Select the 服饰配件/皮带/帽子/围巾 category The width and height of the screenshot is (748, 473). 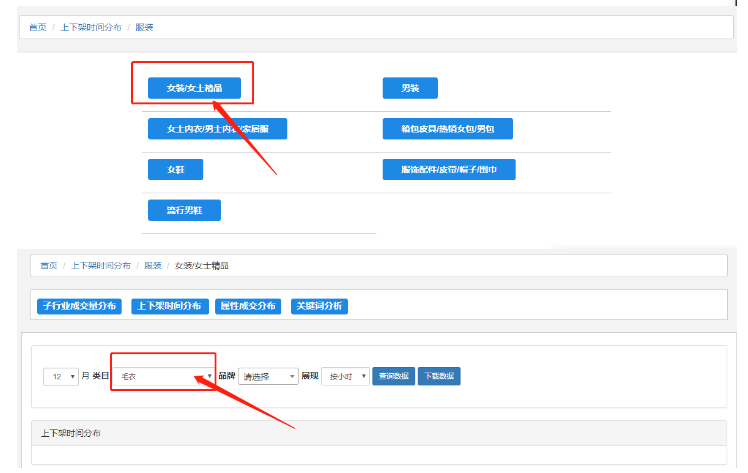tap(449, 170)
